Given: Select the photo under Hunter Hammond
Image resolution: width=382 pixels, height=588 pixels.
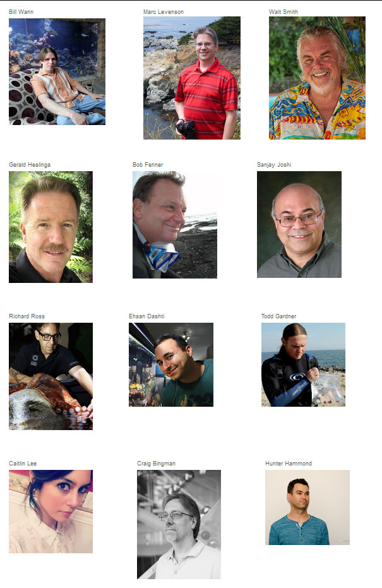Looking at the screenshot, I should pyautogui.click(x=307, y=507).
